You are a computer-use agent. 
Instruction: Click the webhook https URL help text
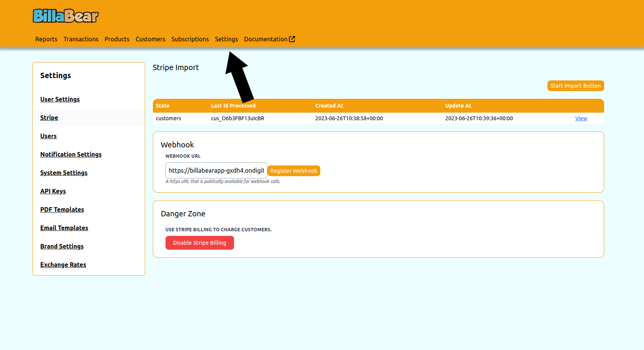(x=223, y=182)
